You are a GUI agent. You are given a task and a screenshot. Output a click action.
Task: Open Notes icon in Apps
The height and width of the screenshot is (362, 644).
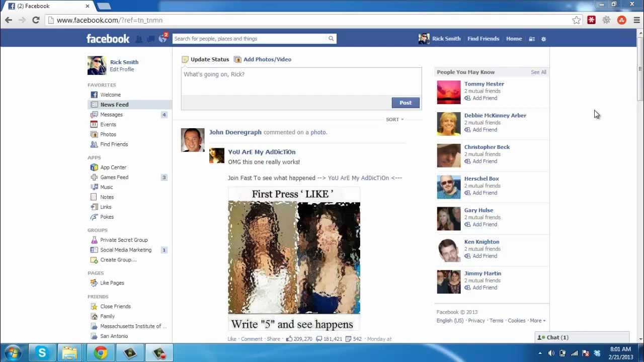coord(94,197)
